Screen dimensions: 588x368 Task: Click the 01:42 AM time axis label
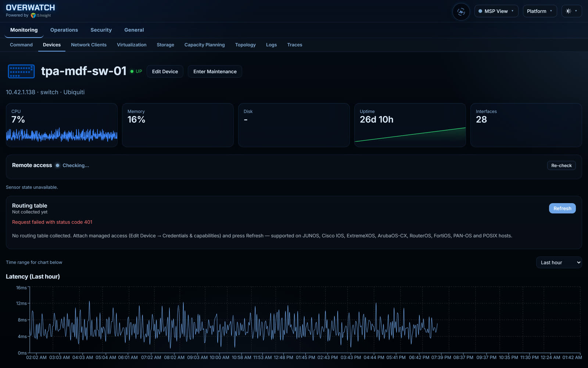tap(572, 357)
